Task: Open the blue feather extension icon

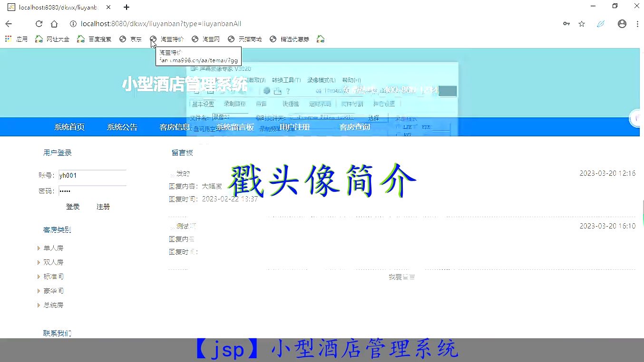Action: coord(601,24)
